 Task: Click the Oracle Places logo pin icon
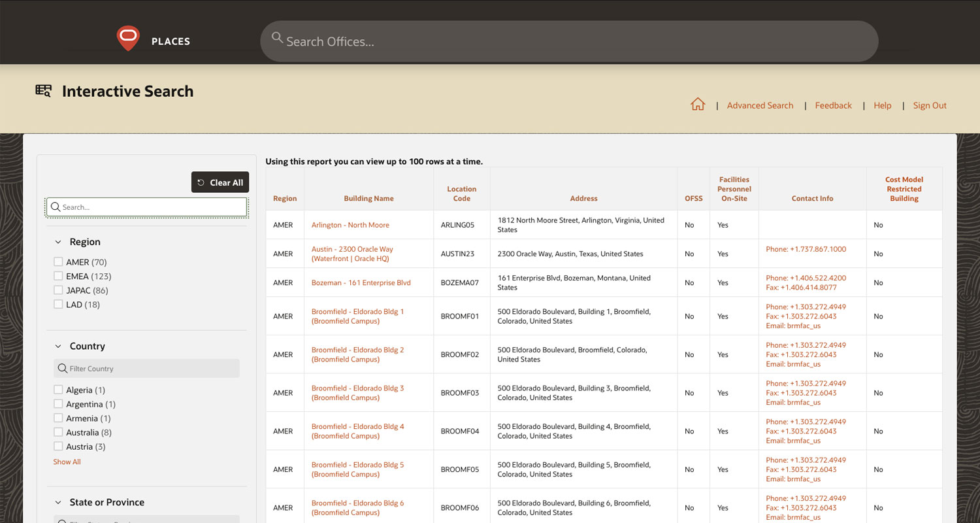tap(128, 38)
